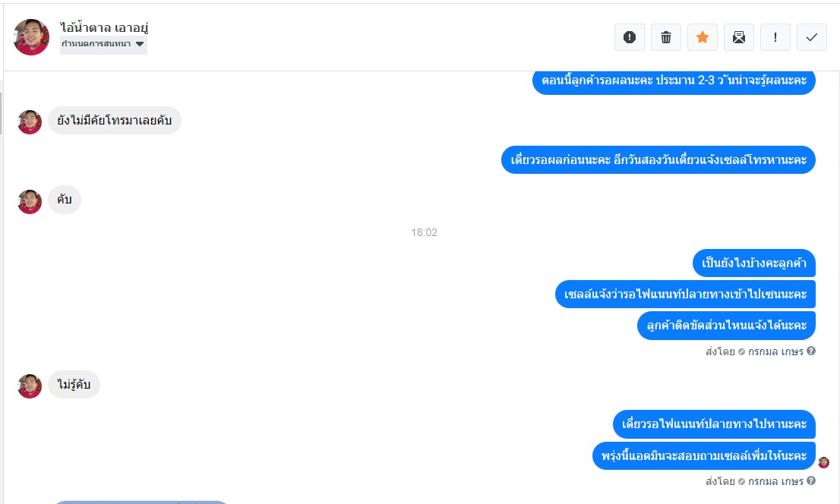Click the help icon after first ส่งโดย label
840x504 pixels.
point(811,351)
